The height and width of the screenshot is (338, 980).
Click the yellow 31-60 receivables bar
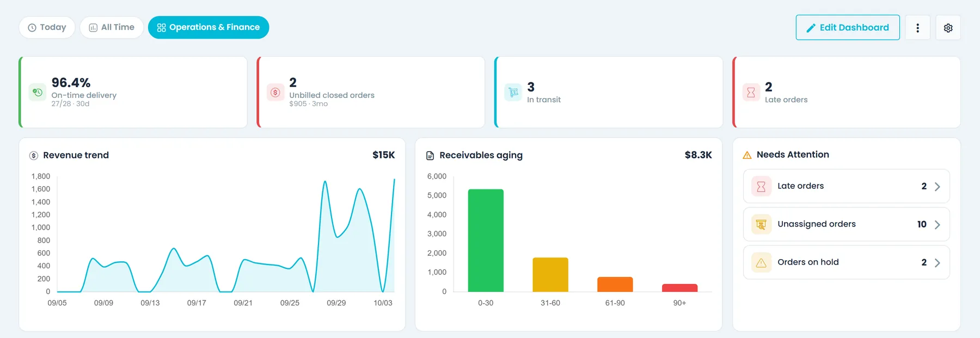click(550, 275)
